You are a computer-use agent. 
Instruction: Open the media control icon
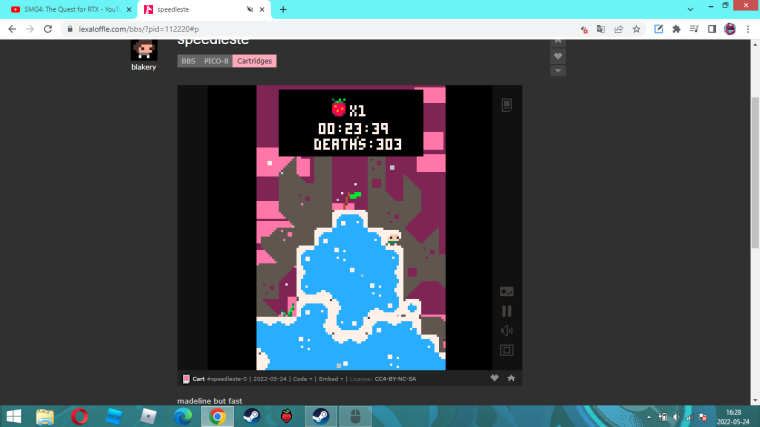(x=694, y=29)
